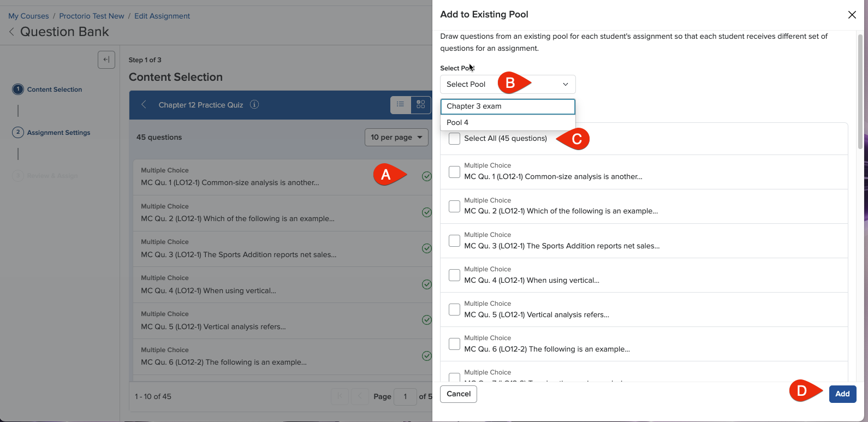Check Select All (45 questions)
Screen dimensions: 868x422
point(454,139)
